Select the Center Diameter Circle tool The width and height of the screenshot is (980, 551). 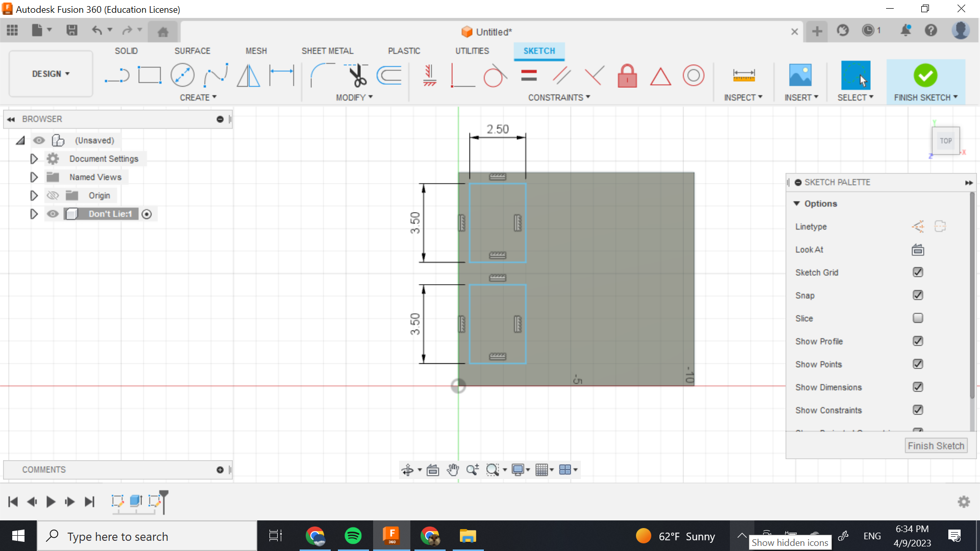point(182,76)
